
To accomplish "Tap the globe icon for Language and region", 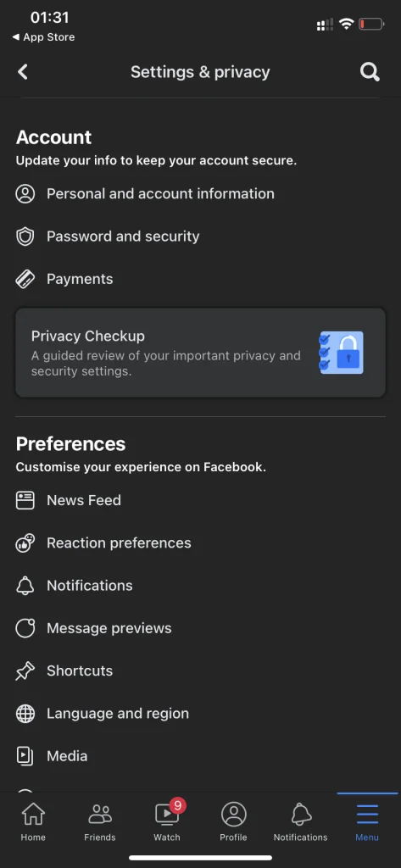I will pyautogui.click(x=25, y=714).
